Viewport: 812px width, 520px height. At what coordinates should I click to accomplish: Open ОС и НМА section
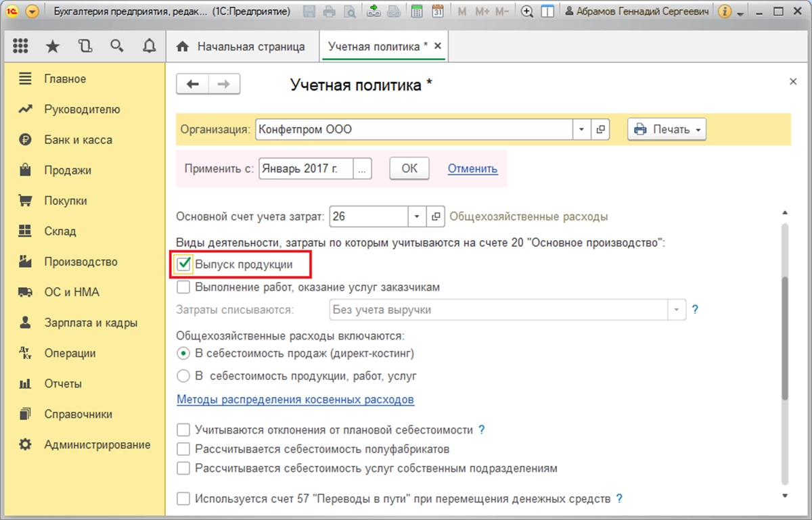(72, 292)
